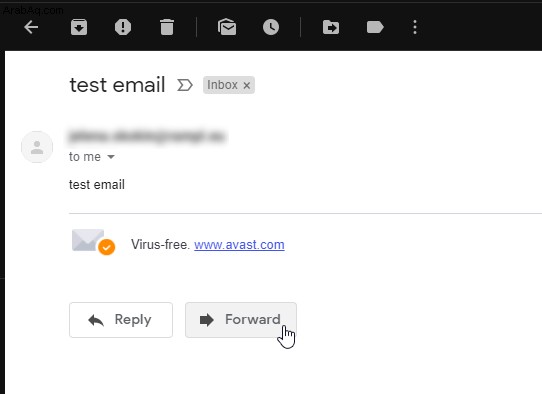
Task: Toggle the importance marker beside subject
Action: pos(185,85)
